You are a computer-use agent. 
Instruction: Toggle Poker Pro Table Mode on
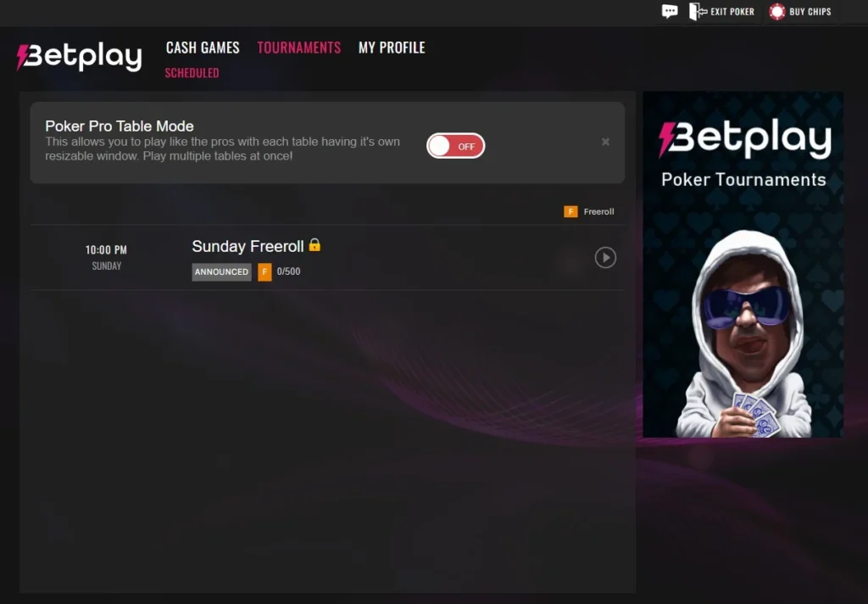[x=455, y=146]
